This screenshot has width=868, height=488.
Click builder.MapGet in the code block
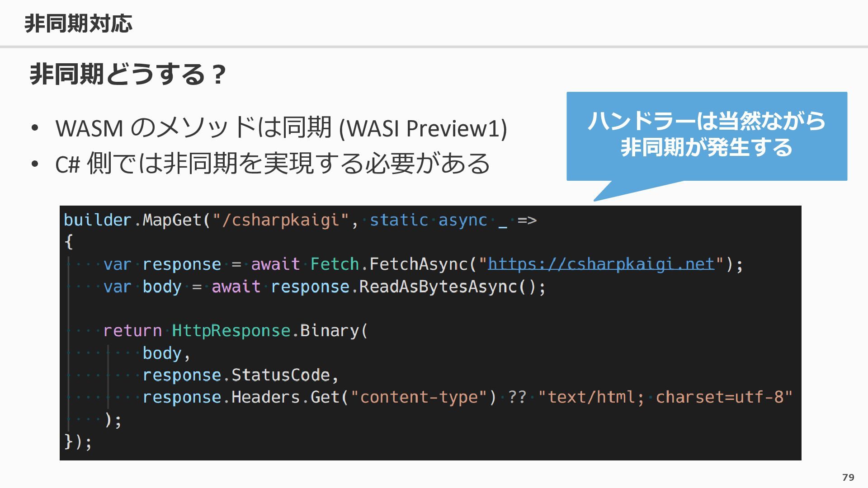132,220
